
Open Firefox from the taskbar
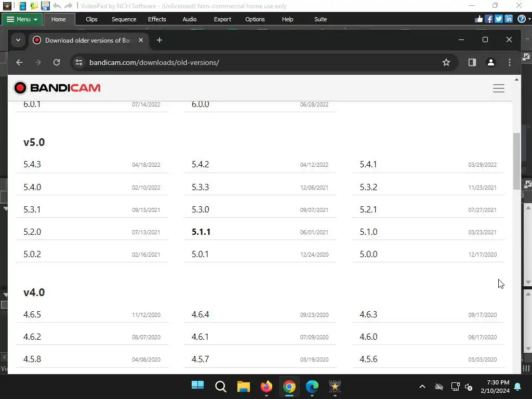click(267, 386)
